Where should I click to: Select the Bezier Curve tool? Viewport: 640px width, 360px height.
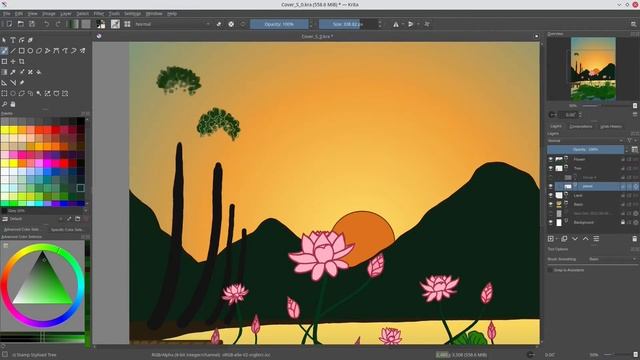coord(56,51)
